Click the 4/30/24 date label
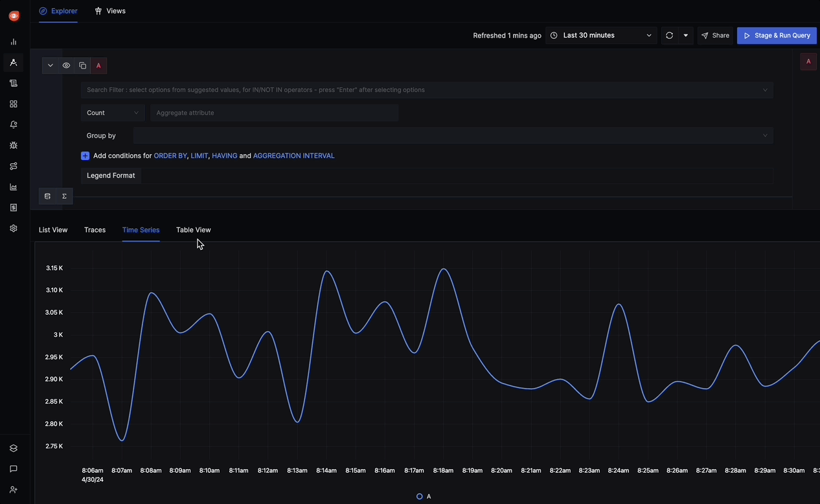The width and height of the screenshot is (820, 504). click(x=93, y=480)
